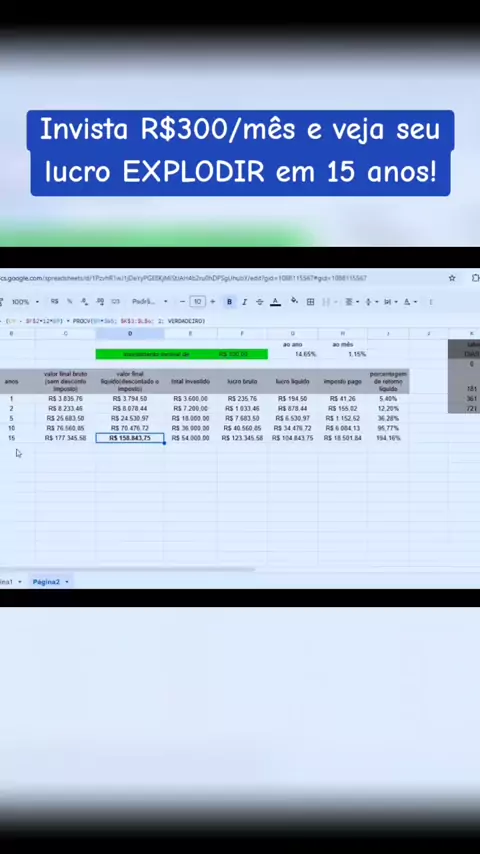Screen dimensions: 480x854
Task: Format selection as currency R$
Action: (x=54, y=302)
